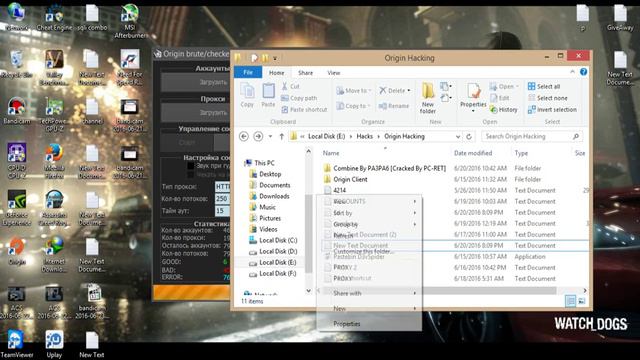This screenshot has height=360, width=640.
Task: Click Properties button in the ribbon
Action: 473,97
